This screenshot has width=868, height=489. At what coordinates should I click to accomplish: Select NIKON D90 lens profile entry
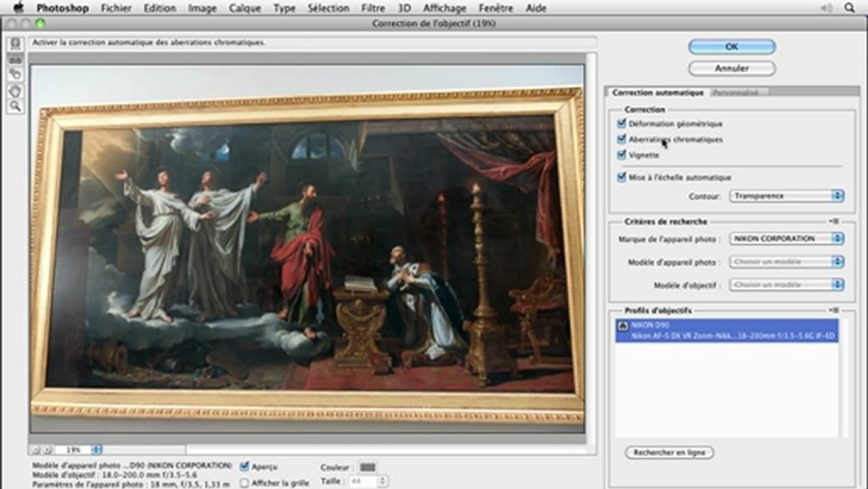pos(727,331)
